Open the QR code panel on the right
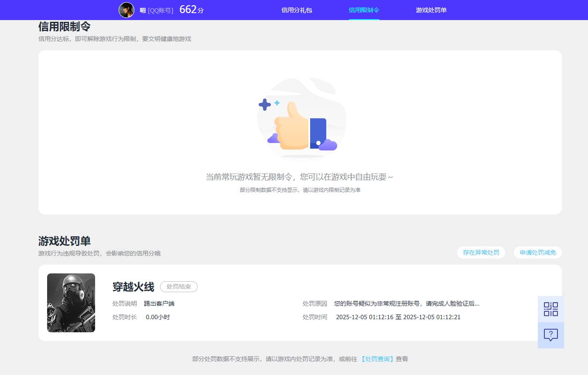The image size is (588, 375). (x=550, y=309)
